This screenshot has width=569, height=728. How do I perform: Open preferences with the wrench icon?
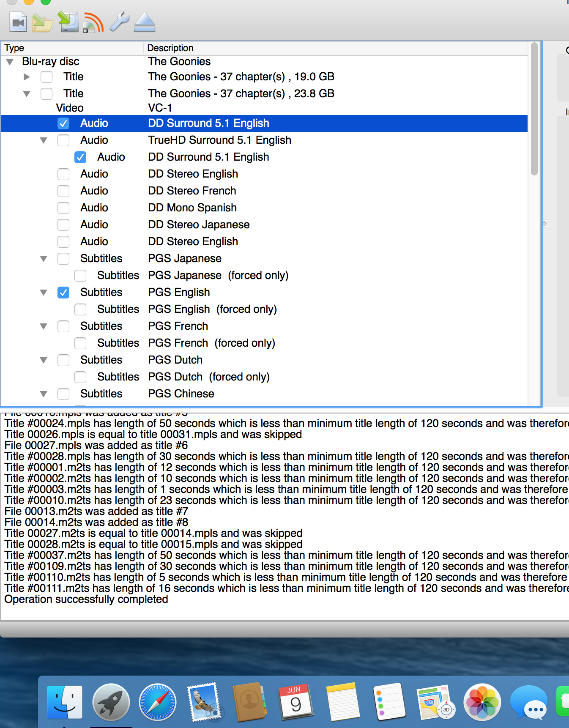(x=119, y=22)
